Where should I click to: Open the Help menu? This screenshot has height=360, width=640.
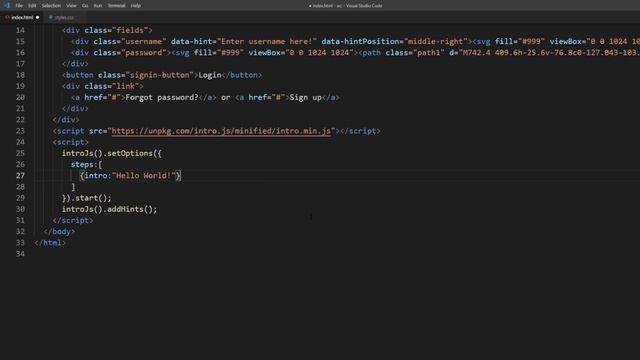[x=136, y=6]
